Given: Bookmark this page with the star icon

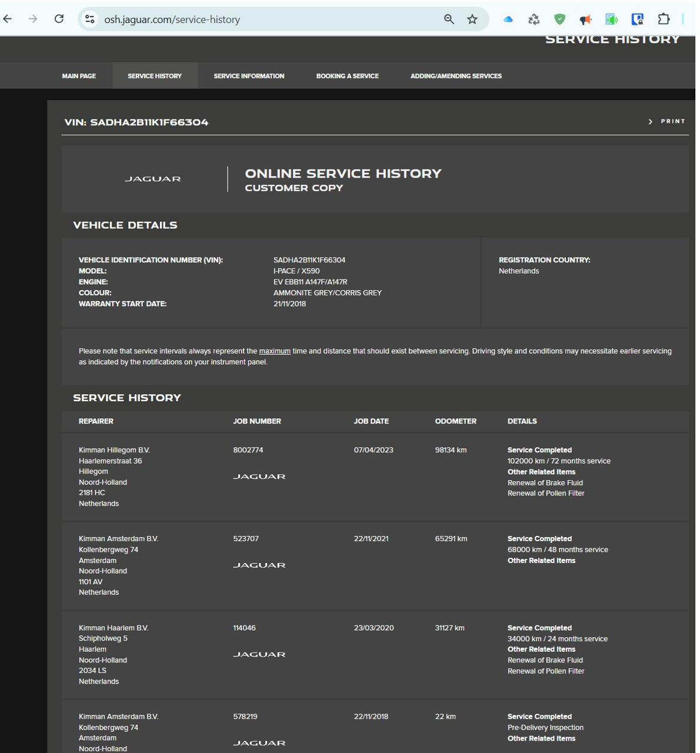Looking at the screenshot, I should [472, 19].
